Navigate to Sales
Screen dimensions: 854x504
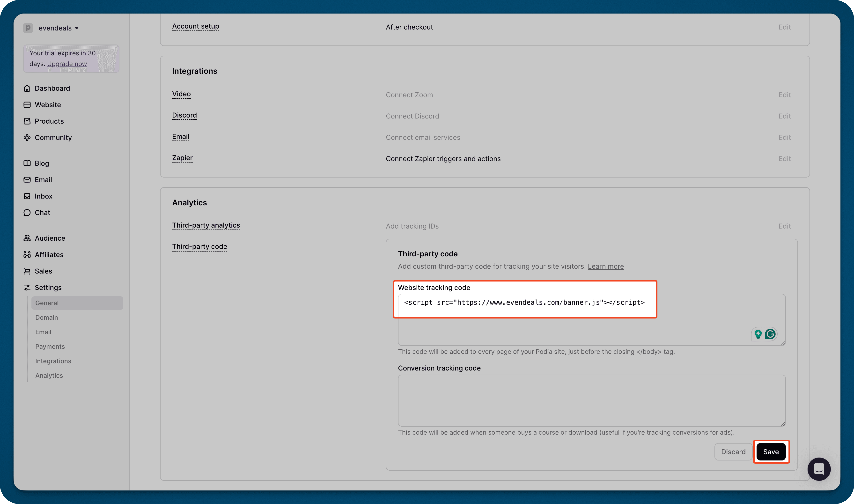[44, 271]
